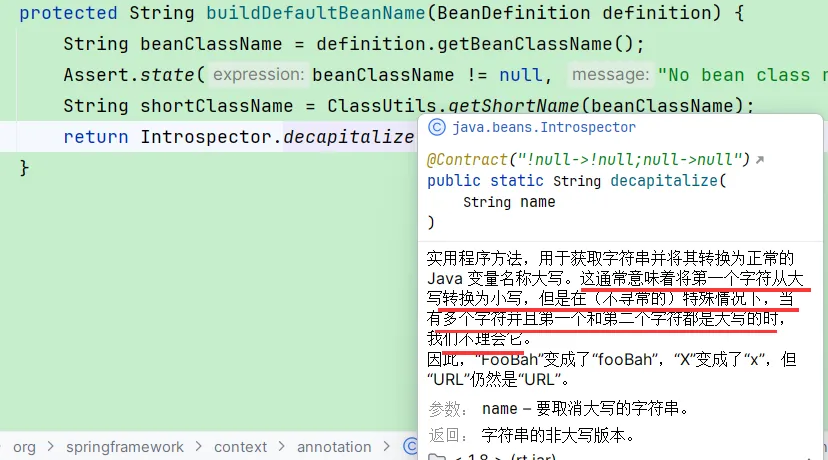Expand the chevron after springframework breadcrumb

199,447
